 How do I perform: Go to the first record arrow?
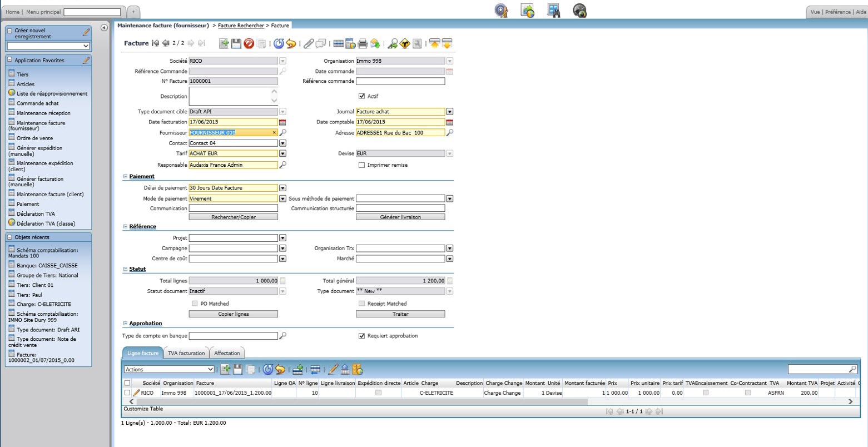(x=155, y=43)
